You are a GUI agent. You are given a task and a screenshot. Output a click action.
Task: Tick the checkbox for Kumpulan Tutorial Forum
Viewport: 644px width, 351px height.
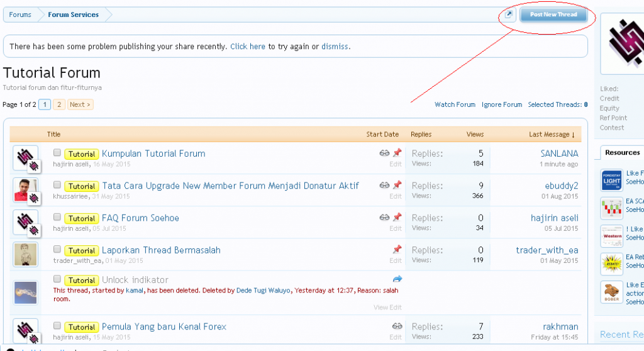pos(57,153)
